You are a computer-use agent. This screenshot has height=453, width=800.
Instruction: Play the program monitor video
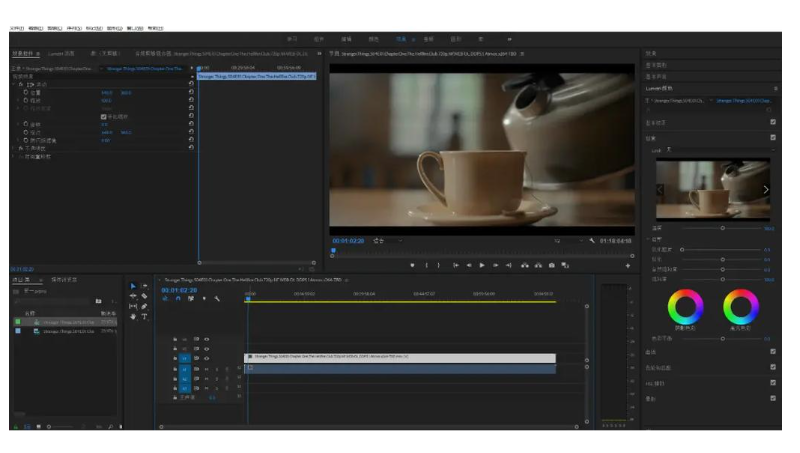click(482, 265)
